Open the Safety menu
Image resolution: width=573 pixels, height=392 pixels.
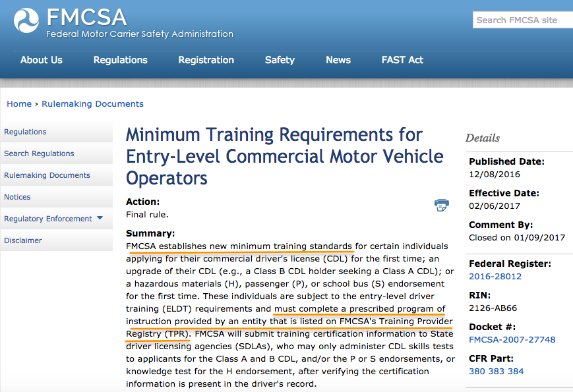click(280, 60)
